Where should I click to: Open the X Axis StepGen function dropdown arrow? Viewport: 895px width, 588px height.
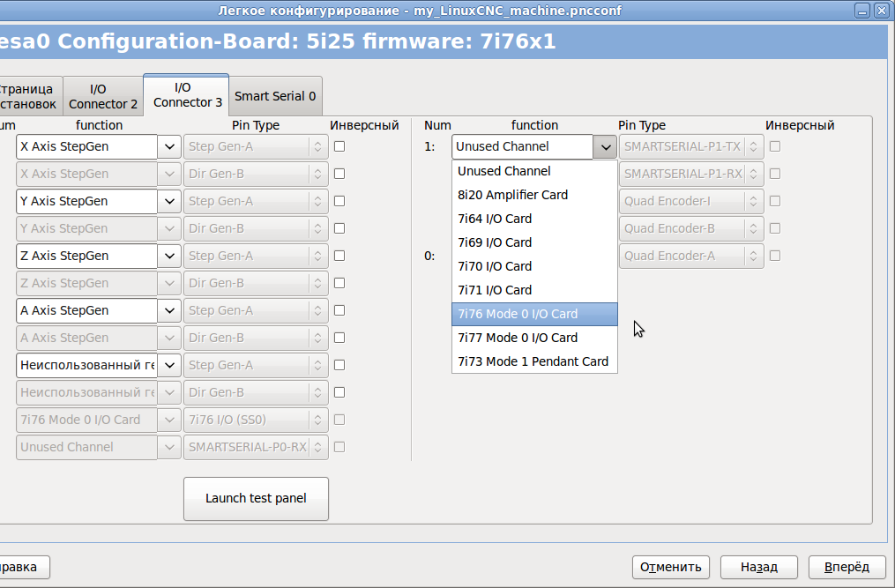click(x=169, y=146)
